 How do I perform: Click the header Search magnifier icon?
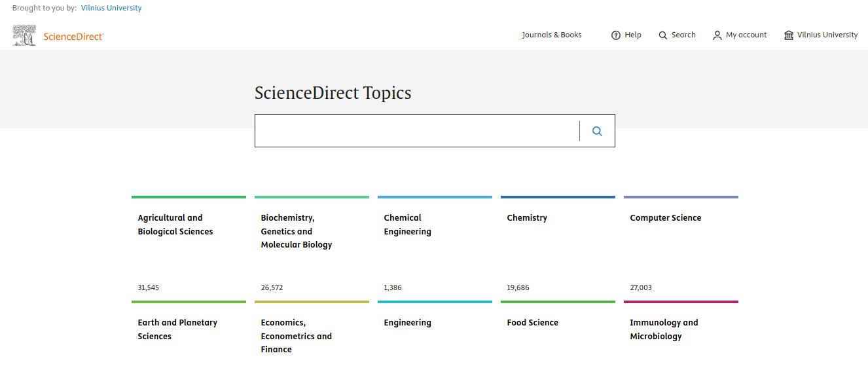click(663, 35)
